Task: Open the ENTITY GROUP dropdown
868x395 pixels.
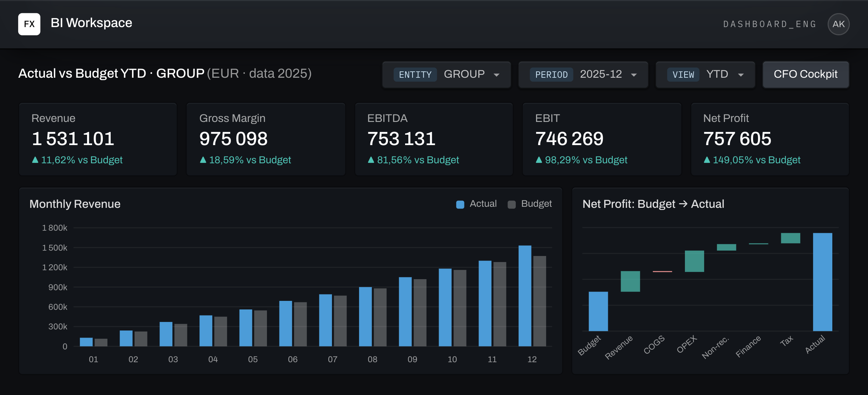Action: [446, 74]
